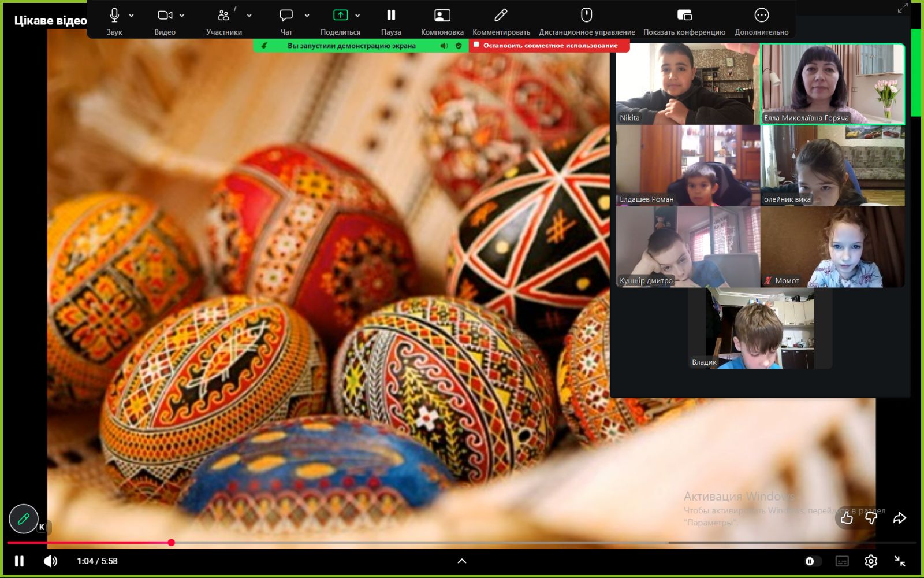Screen dimensions: 924x578
Task: Click the Комментировать annotate pencil icon
Action: pos(501,16)
